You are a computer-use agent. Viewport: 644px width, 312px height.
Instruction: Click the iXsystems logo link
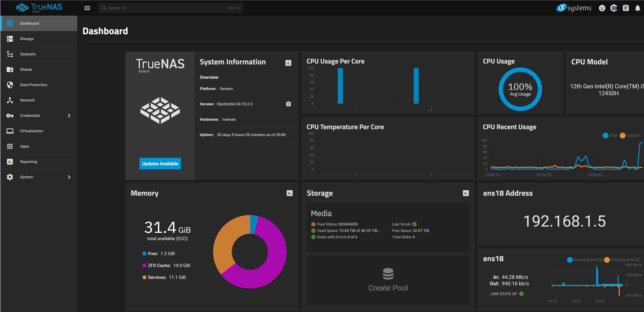pyautogui.click(x=574, y=8)
